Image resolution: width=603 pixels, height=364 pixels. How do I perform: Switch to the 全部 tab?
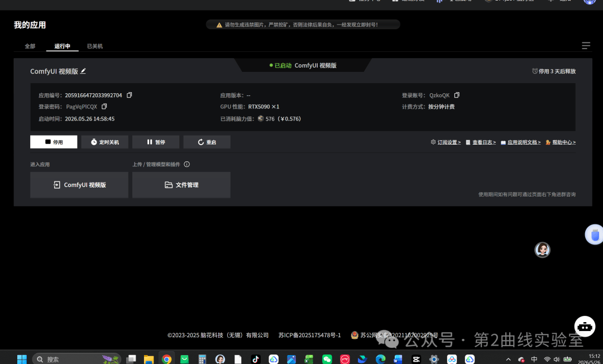(30, 46)
